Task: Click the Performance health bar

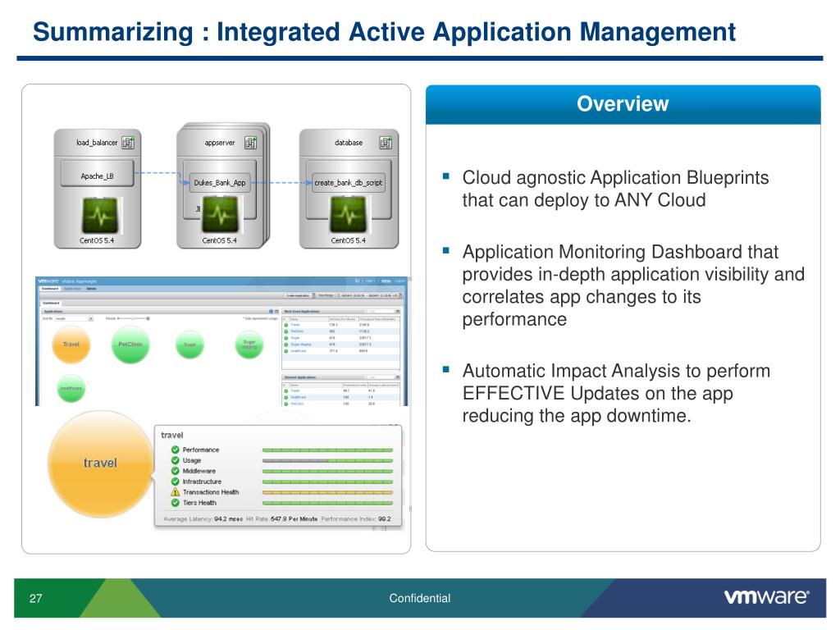Action: [327, 450]
